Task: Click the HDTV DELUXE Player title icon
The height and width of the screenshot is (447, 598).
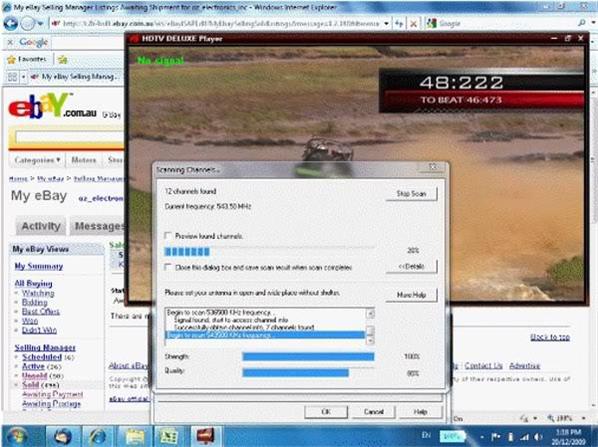Action: click(x=134, y=39)
